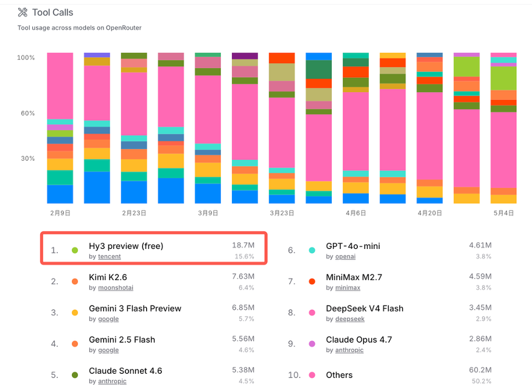Click the dark green dot beside Claude Sonnet 4.6

pos(75,375)
